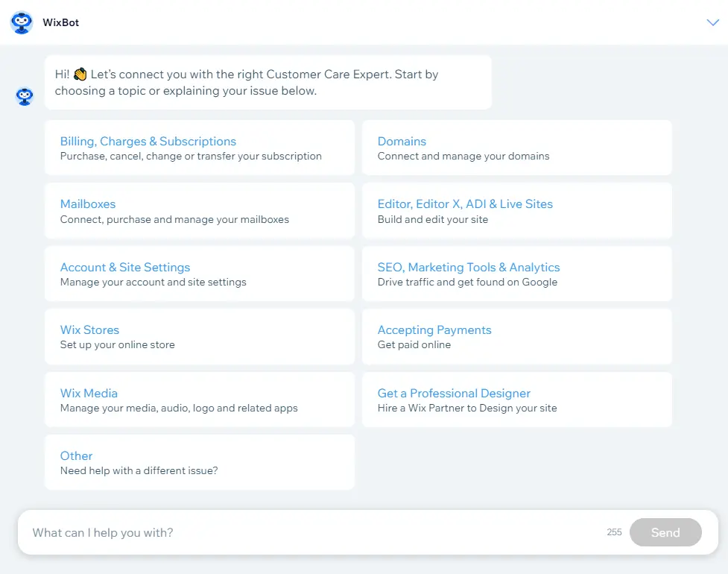Screen dimensions: 728x574
Task: Select the Other topic card
Action: 200,462
